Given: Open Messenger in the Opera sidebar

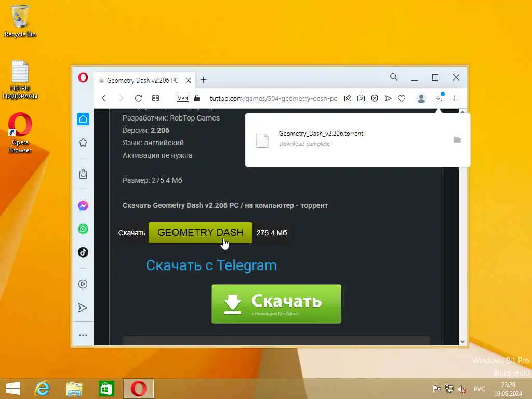Looking at the screenshot, I should [x=83, y=206].
